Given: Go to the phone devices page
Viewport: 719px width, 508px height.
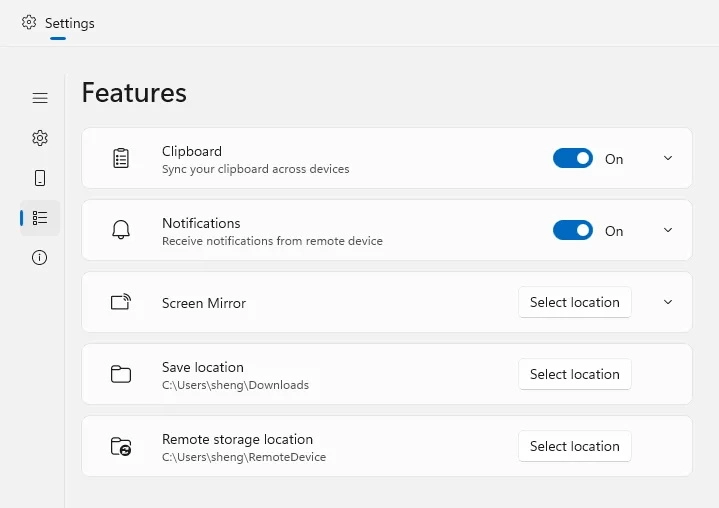Looking at the screenshot, I should click(x=40, y=178).
